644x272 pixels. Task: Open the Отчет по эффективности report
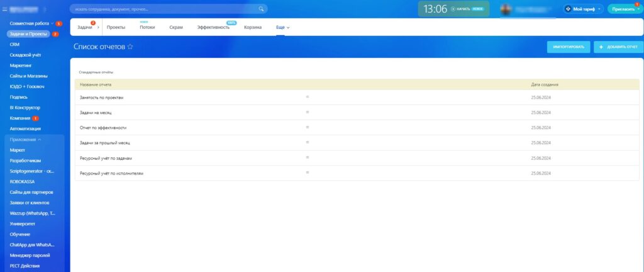103,128
